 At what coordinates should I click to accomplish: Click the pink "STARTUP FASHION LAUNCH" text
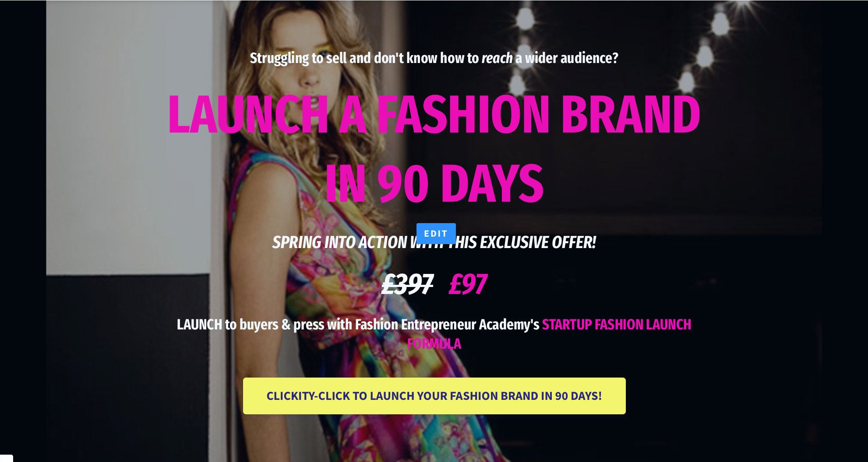(x=617, y=325)
